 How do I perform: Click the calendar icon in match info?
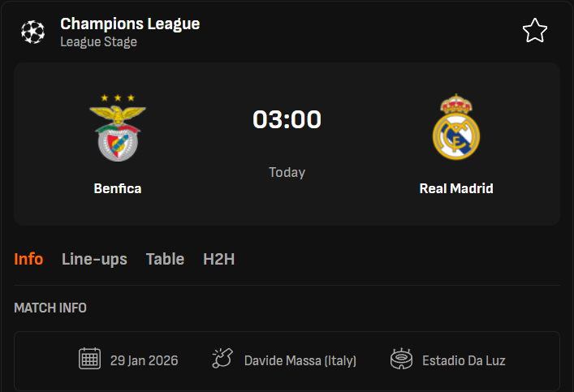(x=89, y=359)
